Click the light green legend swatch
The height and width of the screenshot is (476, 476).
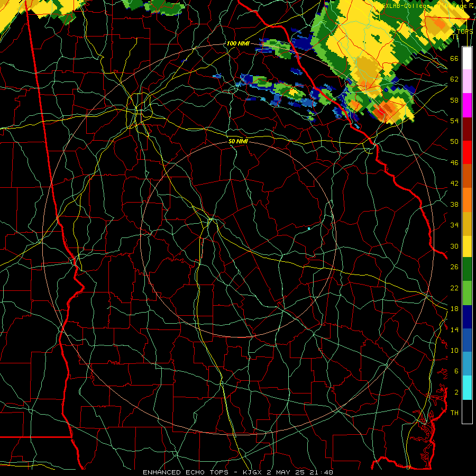(x=467, y=292)
